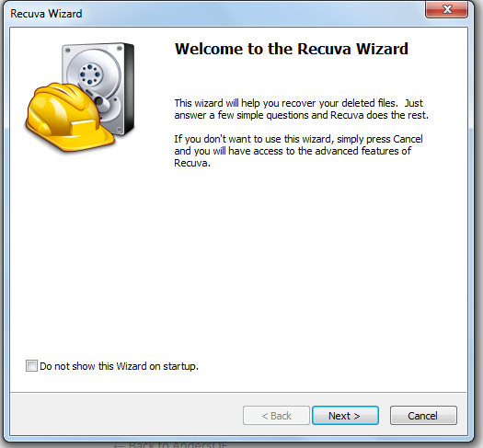Cancel the wizard for advanced features
The height and width of the screenshot is (448, 483).
[423, 416]
